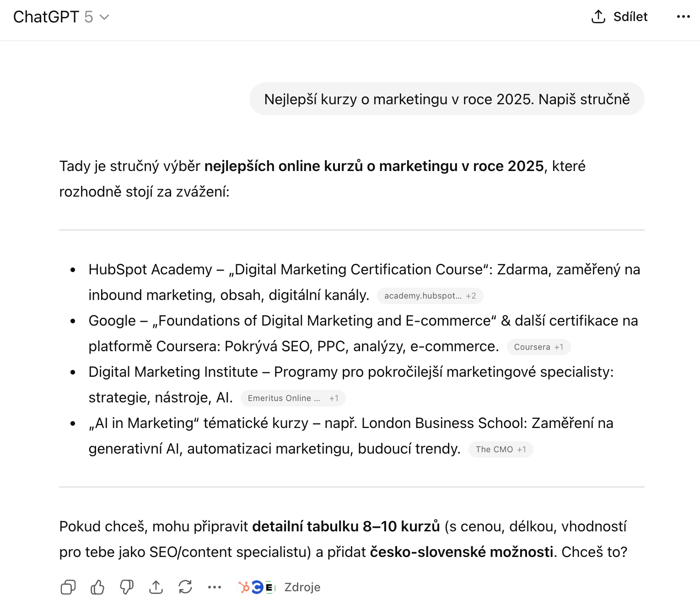Click the model selector chevron arrow
This screenshot has width=700, height=610.
click(105, 17)
